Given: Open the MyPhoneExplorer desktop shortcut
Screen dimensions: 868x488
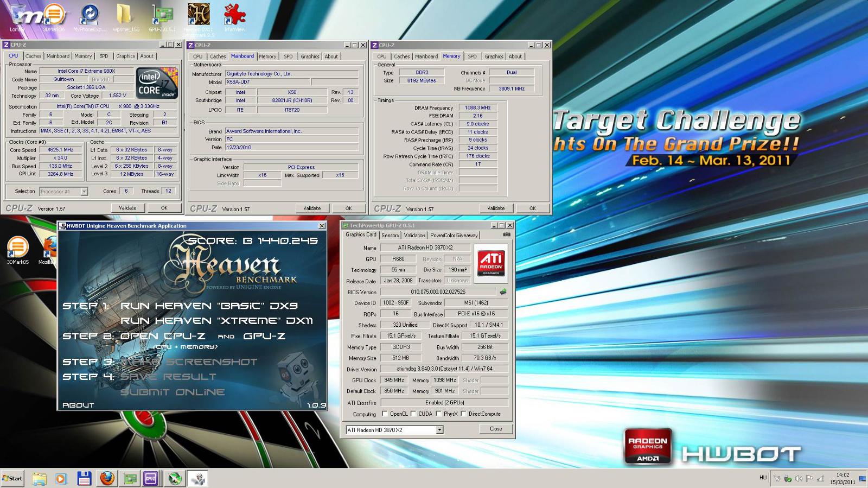Looking at the screenshot, I should pyautogui.click(x=90, y=17).
